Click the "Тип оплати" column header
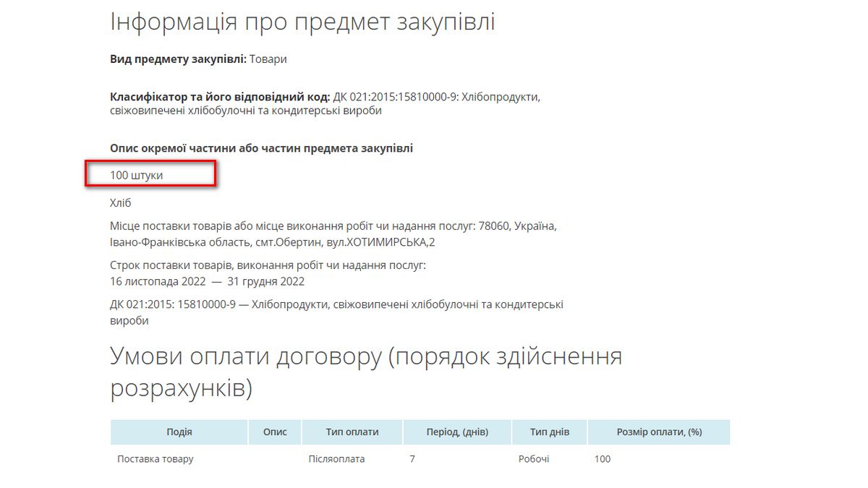Image resolution: width=868 pixels, height=488 pixels. pos(352,432)
